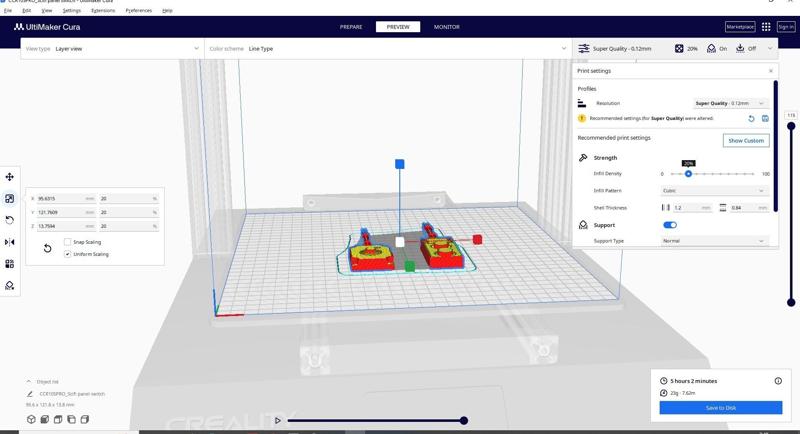
Task: Switch to the MONITOR stage tab
Action: tap(446, 27)
